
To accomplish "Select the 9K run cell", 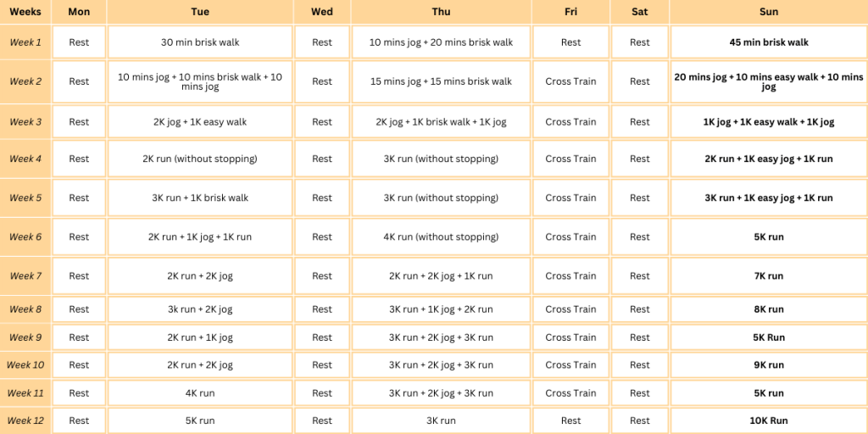I will pyautogui.click(x=768, y=365).
